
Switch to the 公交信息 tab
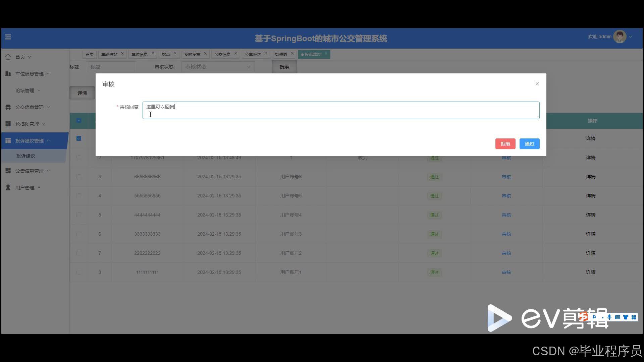click(222, 54)
